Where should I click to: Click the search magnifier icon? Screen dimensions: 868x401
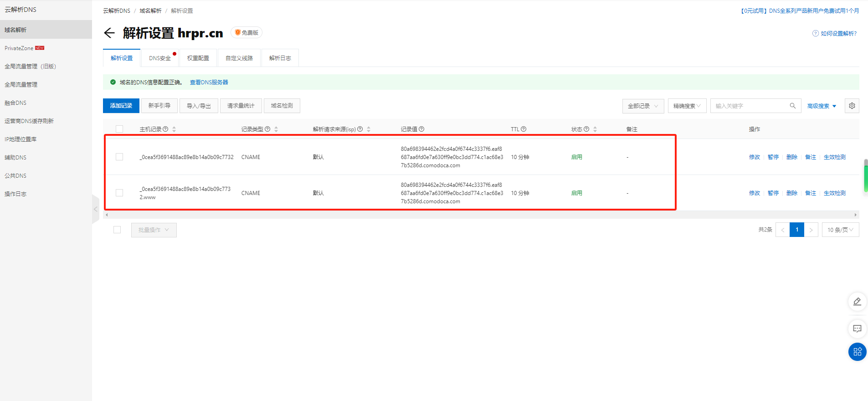(x=792, y=106)
